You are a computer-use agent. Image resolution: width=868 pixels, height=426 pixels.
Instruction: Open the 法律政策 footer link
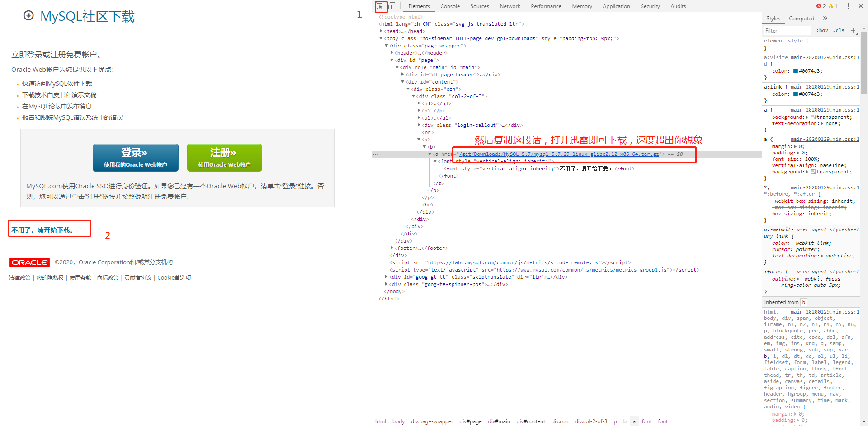[20, 278]
